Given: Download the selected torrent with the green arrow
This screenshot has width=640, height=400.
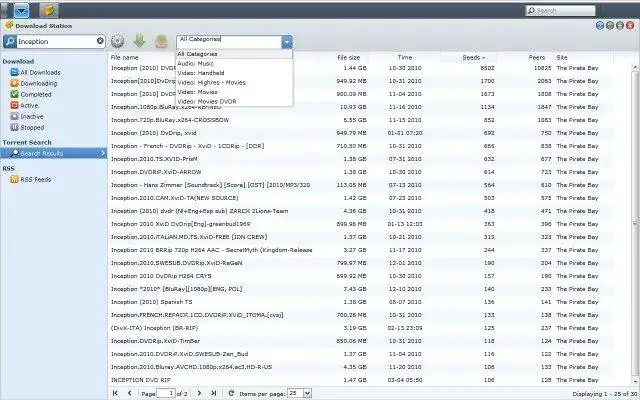Looking at the screenshot, I should point(140,41).
